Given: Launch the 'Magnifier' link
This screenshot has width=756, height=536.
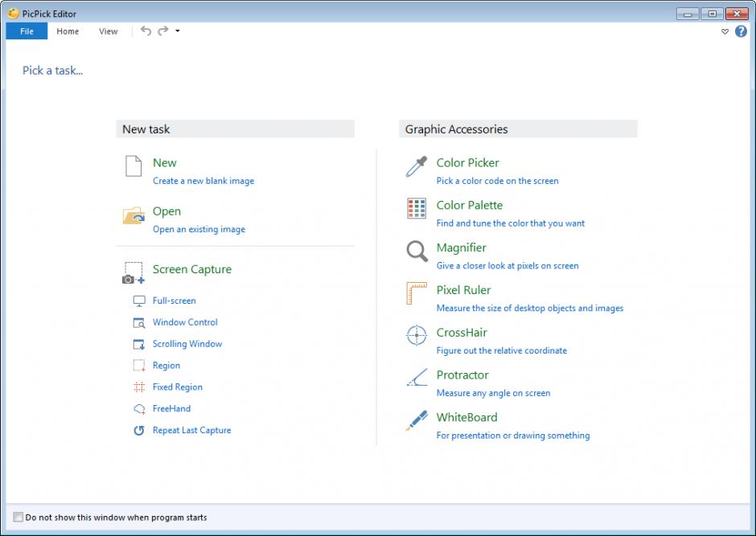Looking at the screenshot, I should pos(462,248).
